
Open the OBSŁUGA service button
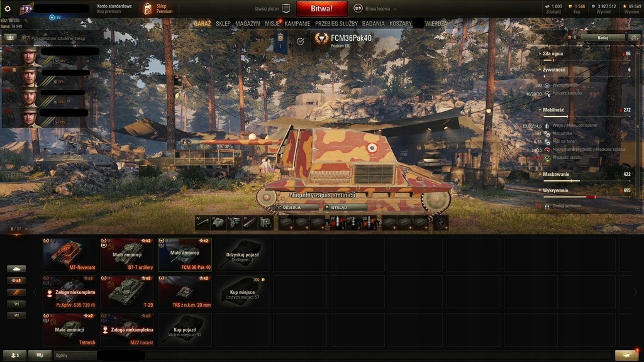click(x=297, y=207)
